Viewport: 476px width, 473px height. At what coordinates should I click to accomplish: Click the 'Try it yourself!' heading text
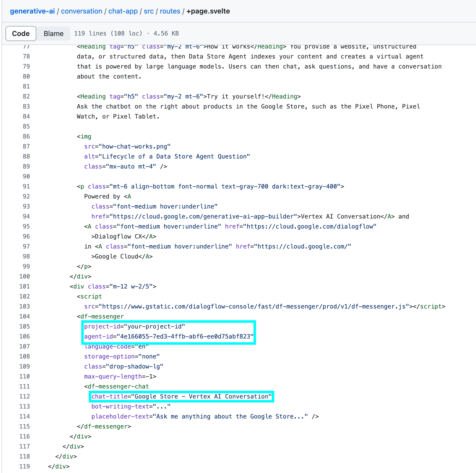point(236,96)
